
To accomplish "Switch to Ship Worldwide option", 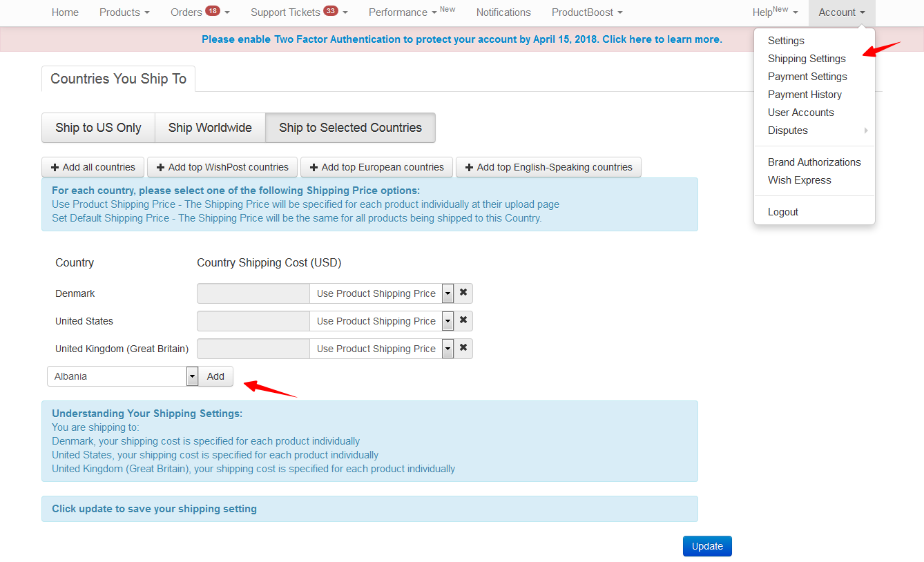I will (x=210, y=128).
